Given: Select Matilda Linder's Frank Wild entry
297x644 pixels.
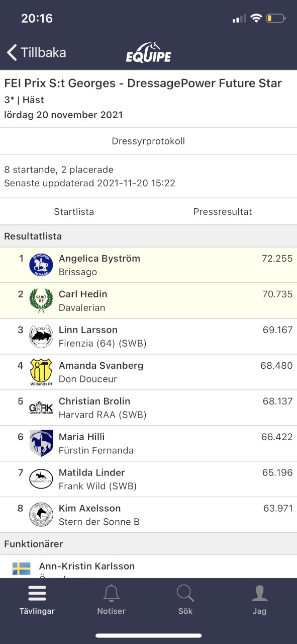Looking at the screenshot, I should coord(148,479).
